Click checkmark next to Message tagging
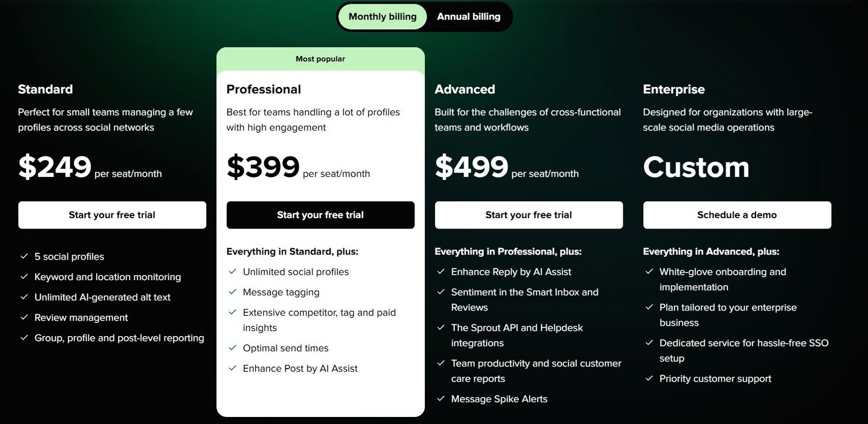Image resolution: width=868 pixels, height=424 pixels. coord(232,292)
